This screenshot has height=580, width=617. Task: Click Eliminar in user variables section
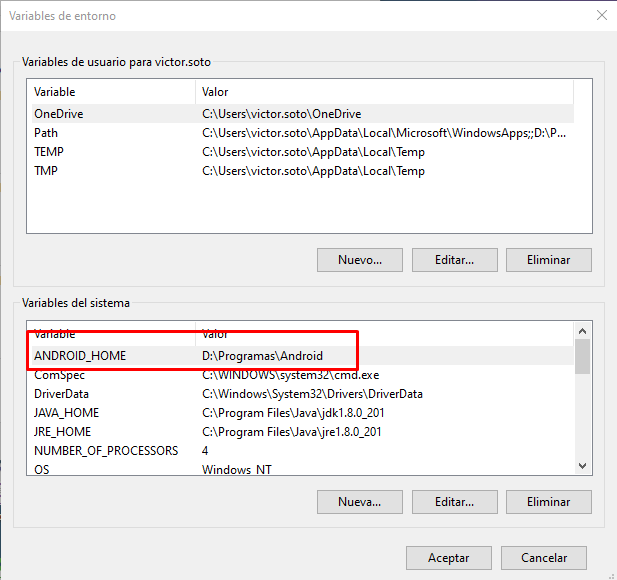[x=549, y=260]
